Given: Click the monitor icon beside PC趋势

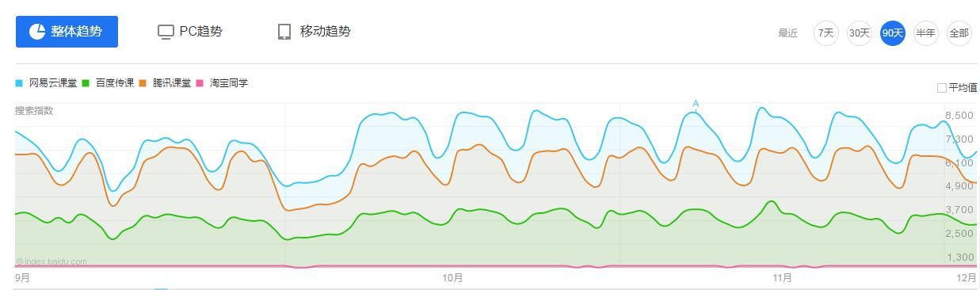Looking at the screenshot, I should pyautogui.click(x=166, y=32).
